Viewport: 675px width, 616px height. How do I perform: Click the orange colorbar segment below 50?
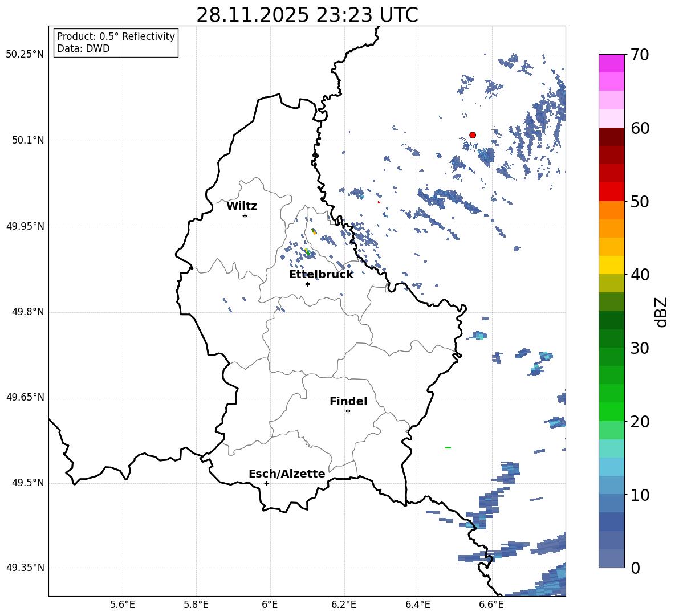click(611, 210)
